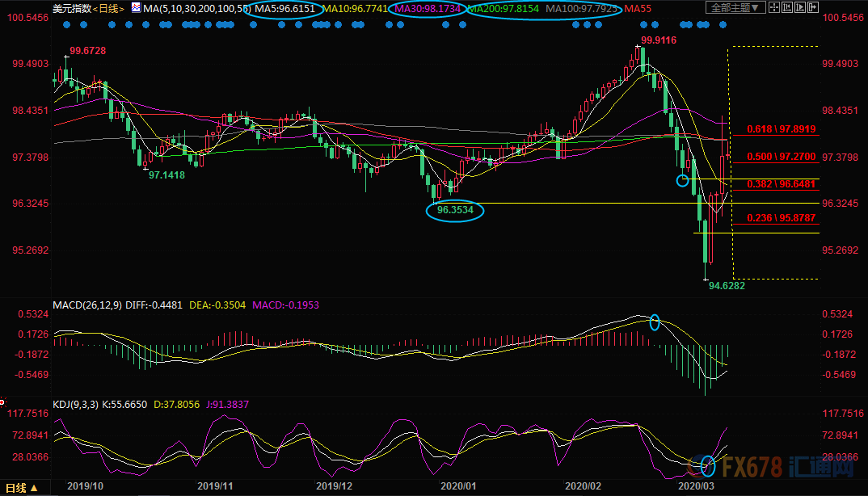Click the 0.618 \ 97.8919 Fibonacci level label
Viewport: 868px width, 496px height.
[x=781, y=128]
